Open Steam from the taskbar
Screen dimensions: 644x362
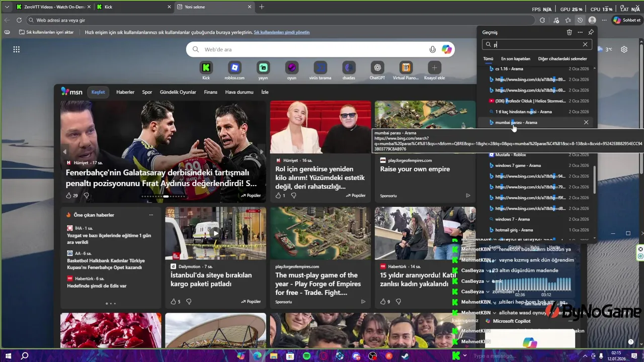pyautogui.click(x=405, y=356)
